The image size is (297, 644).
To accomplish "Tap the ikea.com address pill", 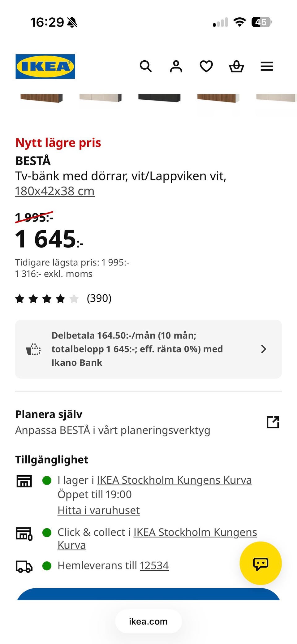I will coord(148,621).
